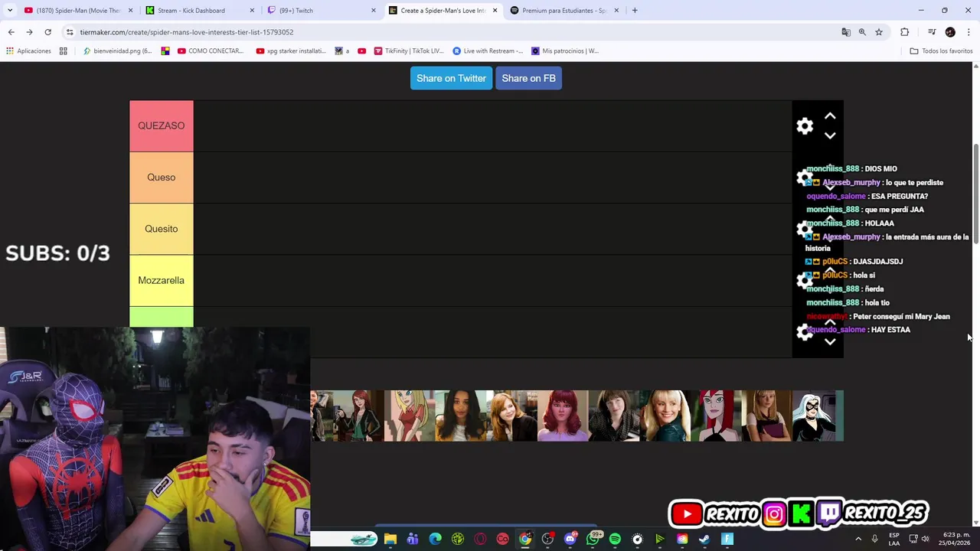Select the Queso tier label

161,178
